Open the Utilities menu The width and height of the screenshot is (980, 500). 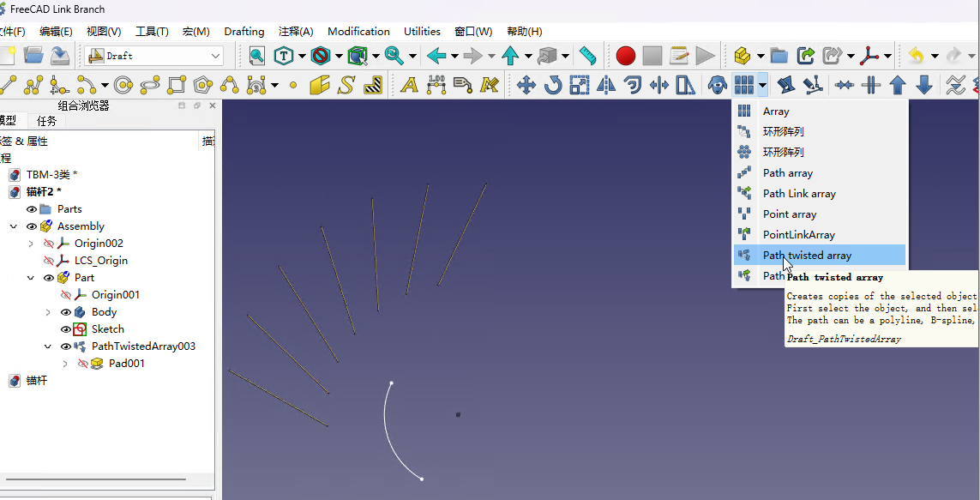422,31
